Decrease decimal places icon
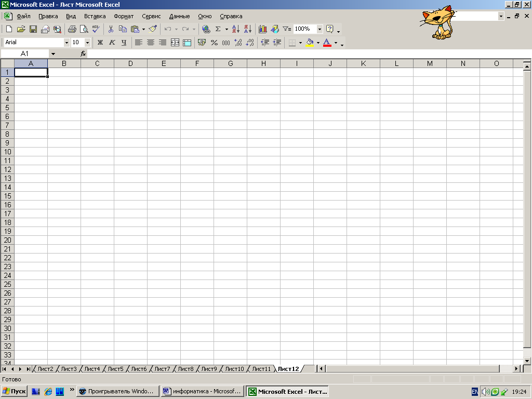 click(x=250, y=43)
